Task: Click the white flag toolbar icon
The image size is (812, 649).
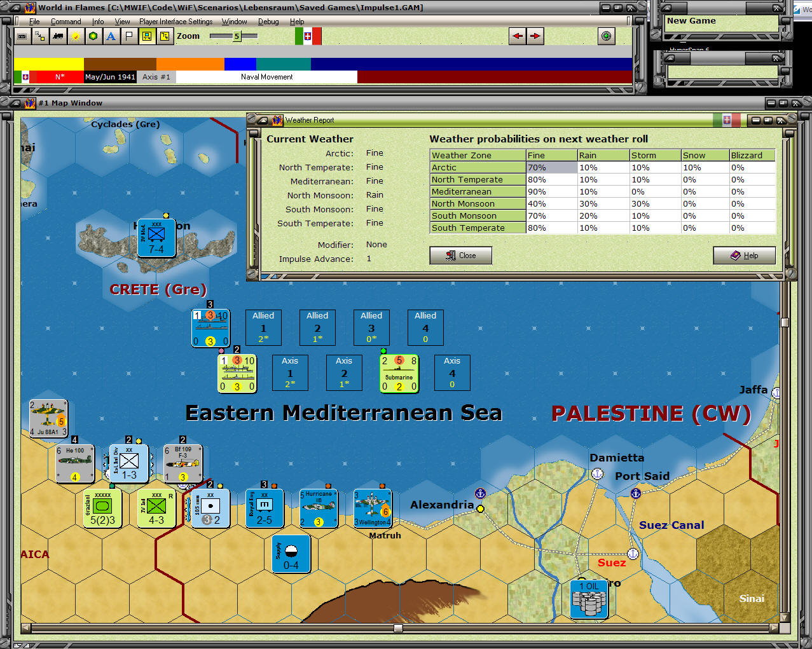Action: [128, 36]
